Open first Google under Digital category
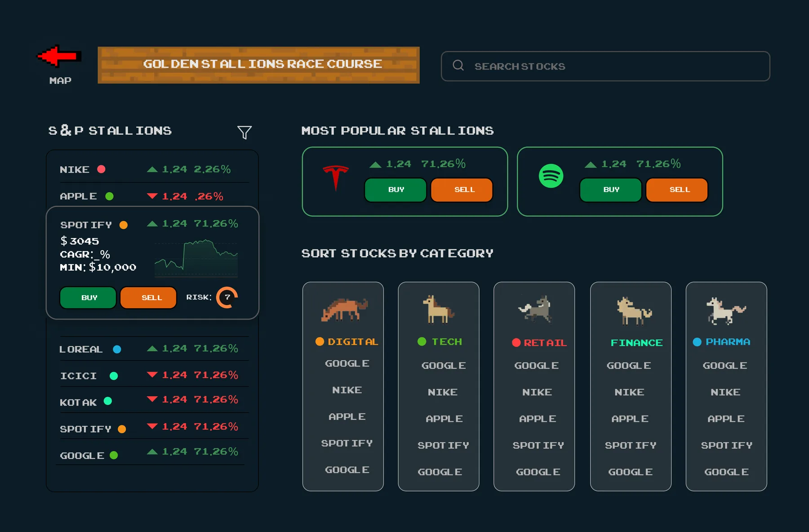 coord(347,364)
